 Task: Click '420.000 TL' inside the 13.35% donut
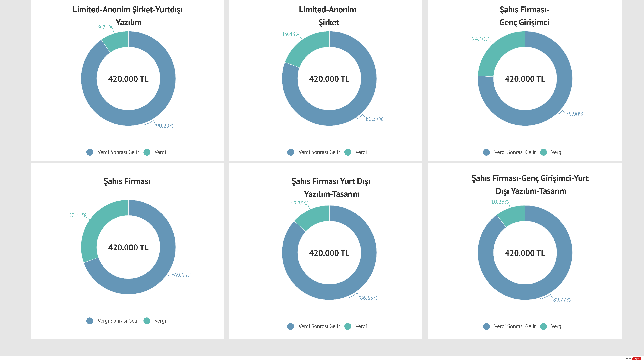pos(329,253)
